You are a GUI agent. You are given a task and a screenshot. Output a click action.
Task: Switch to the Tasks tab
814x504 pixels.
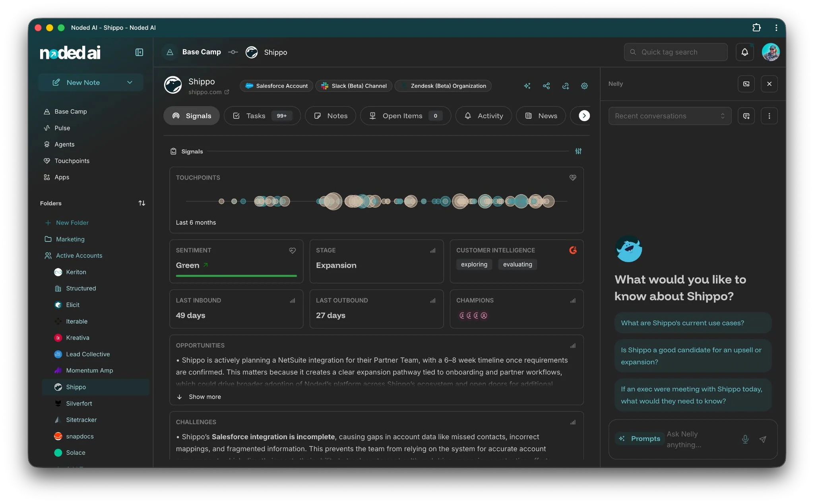[262, 116]
